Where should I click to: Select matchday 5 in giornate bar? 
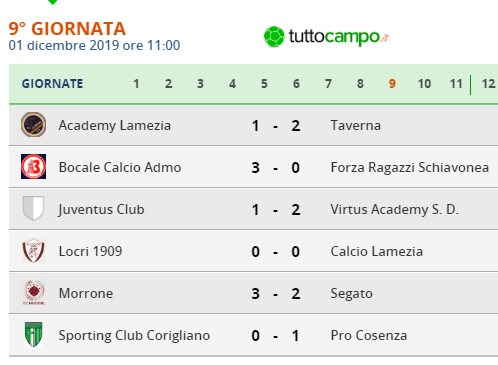tap(264, 84)
